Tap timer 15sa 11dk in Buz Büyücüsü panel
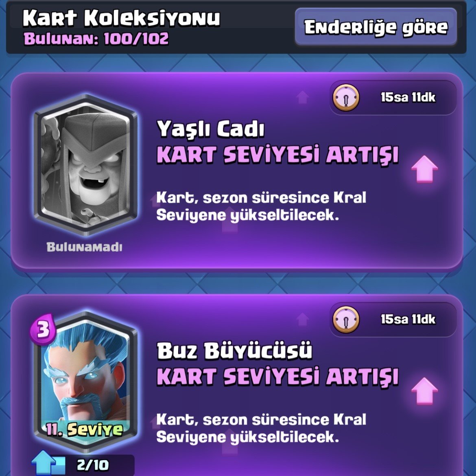 (x=408, y=319)
